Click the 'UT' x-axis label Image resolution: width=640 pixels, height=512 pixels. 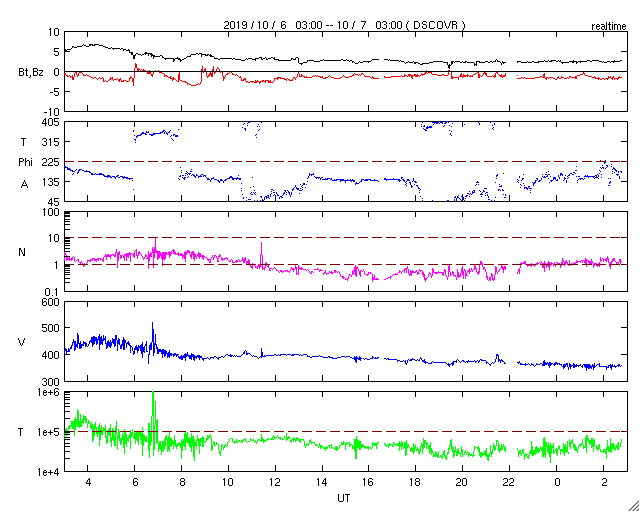[344, 498]
